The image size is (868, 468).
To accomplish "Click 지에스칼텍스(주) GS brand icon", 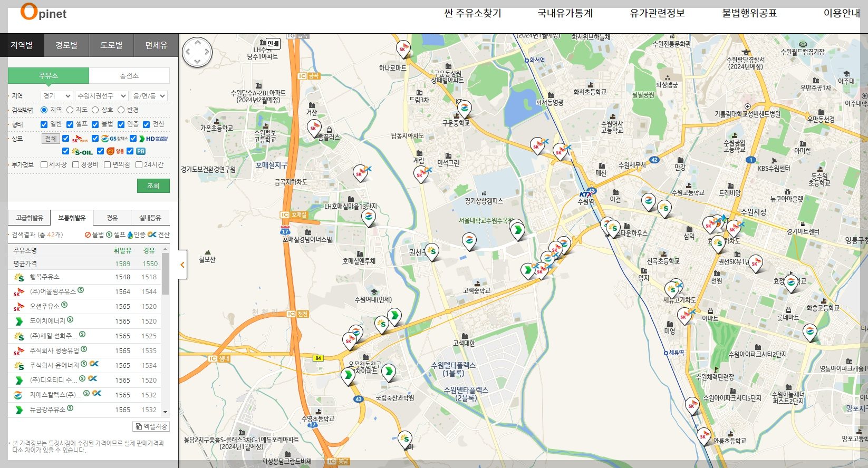I will coord(18,395).
